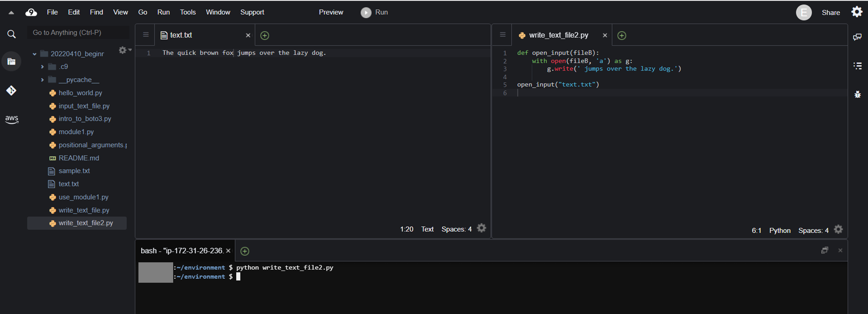Close the text.txt tab
Screen dimensions: 868x314
tap(248, 36)
